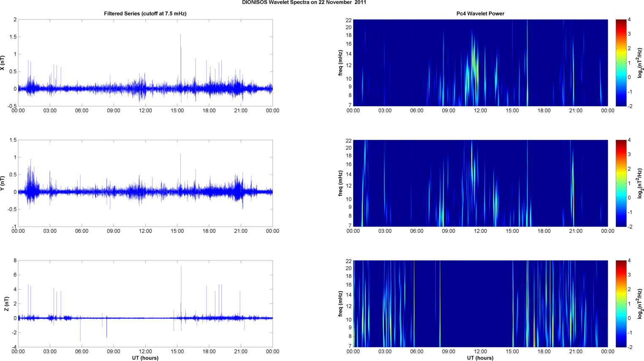This screenshot has height=361, width=644.
Task: Click 'freq (mHz)' label of the bottom spectrogram
Action: tap(340, 304)
